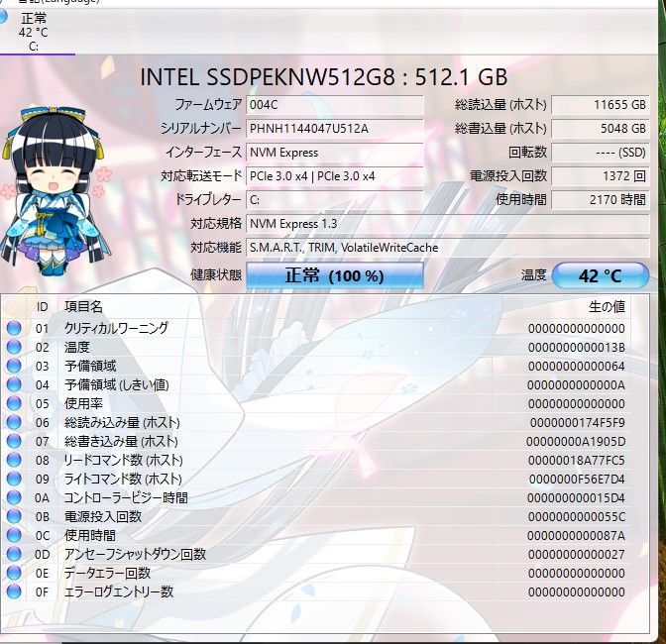The width and height of the screenshot is (666, 644).
Task: Click the status orb for row 0D アンセーフシャットダウン回数
Action: coord(14,554)
